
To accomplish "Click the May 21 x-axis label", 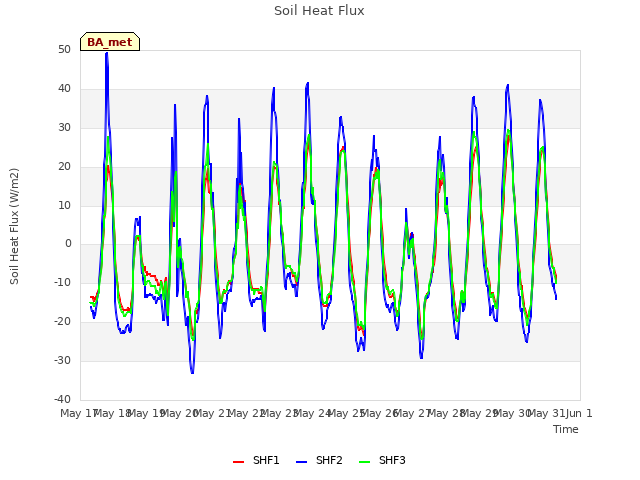I will click(213, 413).
